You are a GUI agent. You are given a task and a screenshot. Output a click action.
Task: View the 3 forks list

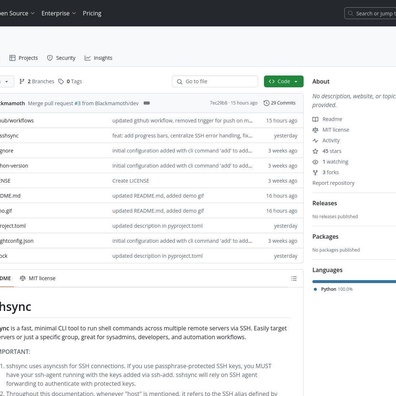point(330,172)
